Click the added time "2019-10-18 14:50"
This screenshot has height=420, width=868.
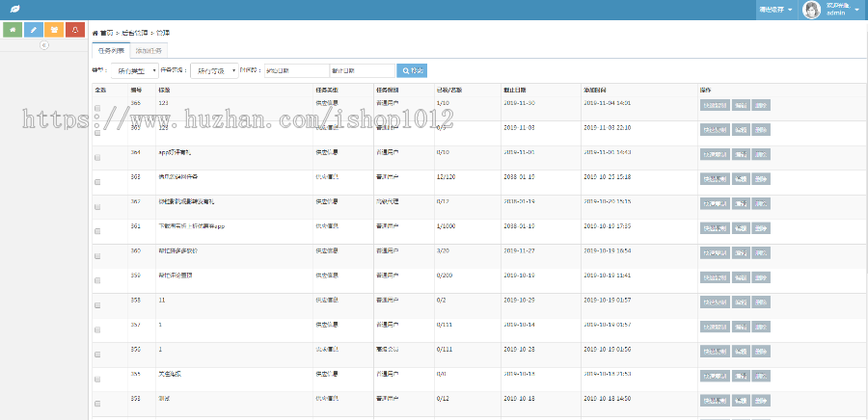[608, 398]
